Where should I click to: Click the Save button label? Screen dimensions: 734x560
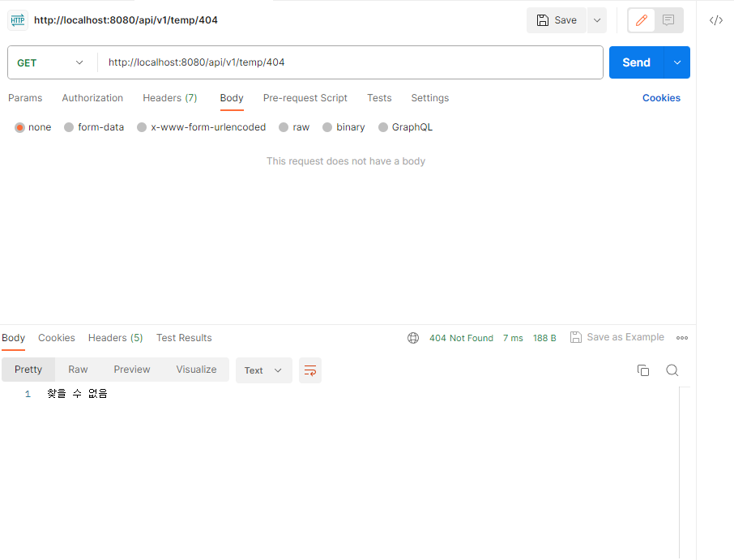[565, 20]
